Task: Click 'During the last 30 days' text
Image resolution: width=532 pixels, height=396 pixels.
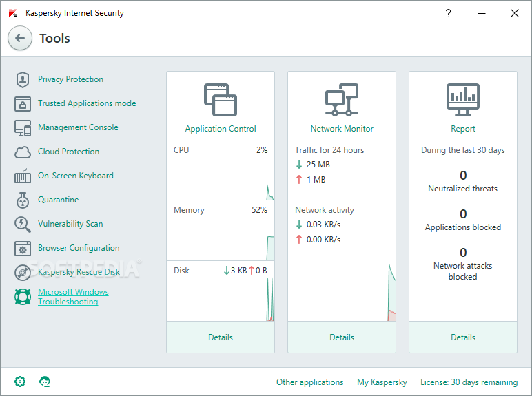Action: pos(463,150)
